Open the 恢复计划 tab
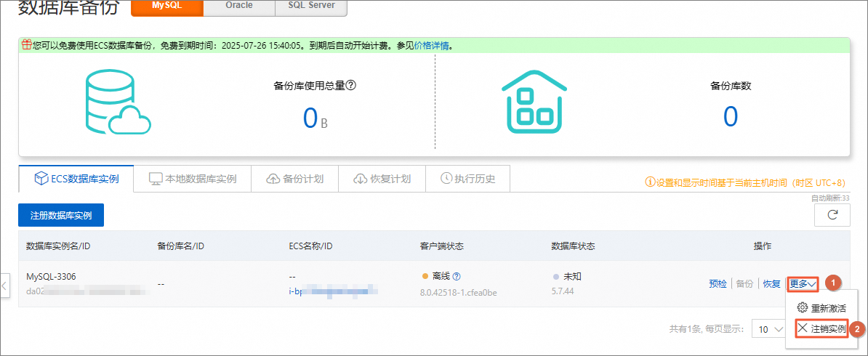The height and width of the screenshot is (356, 868). click(x=382, y=179)
